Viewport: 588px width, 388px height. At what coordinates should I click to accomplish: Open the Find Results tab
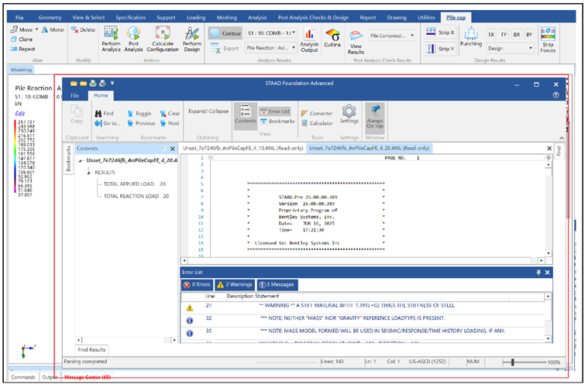coord(92,350)
